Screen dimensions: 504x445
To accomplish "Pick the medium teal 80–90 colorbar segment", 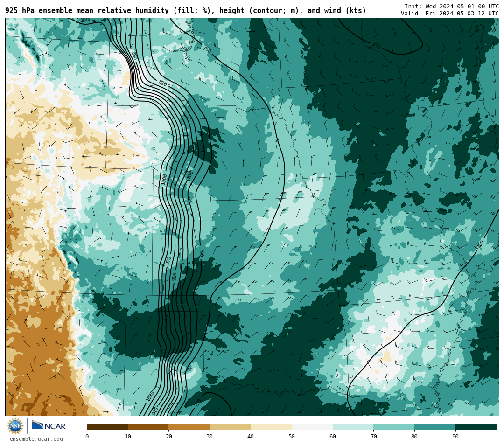I will (x=435, y=427).
